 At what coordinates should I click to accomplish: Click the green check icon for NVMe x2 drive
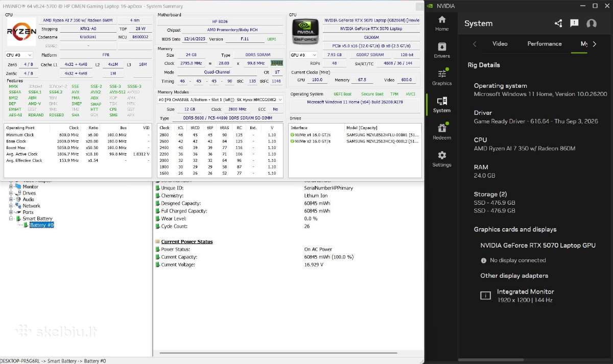click(293, 141)
